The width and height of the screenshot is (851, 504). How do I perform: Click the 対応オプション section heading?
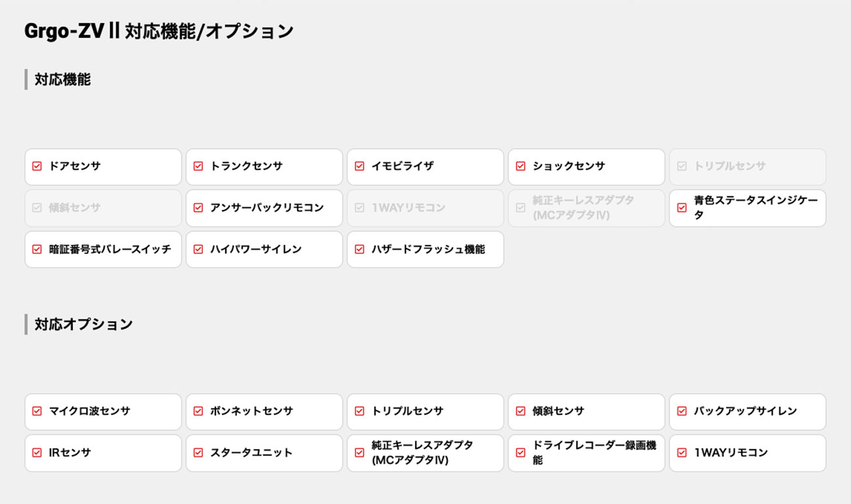[84, 324]
